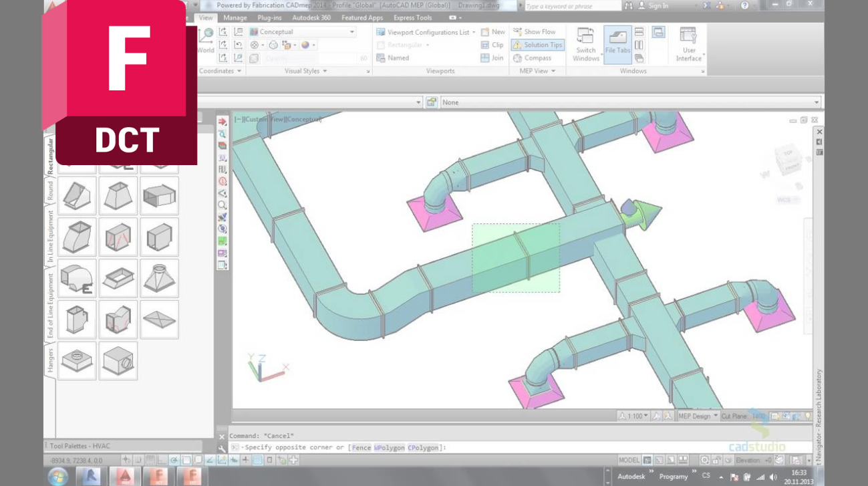This screenshot has height=486, width=868.
Task: Choose the tapered reducer duct fitting
Action: [118, 195]
